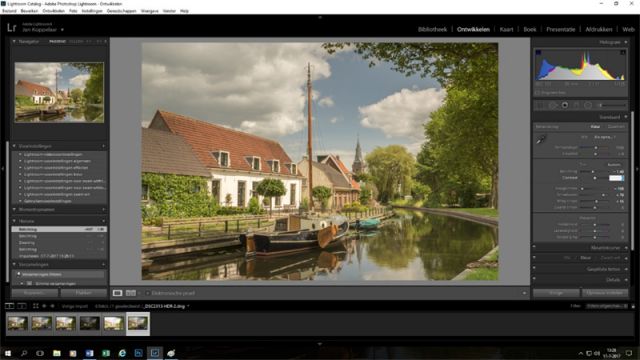Click the Kopiëren button

pyautogui.click(x=35, y=293)
